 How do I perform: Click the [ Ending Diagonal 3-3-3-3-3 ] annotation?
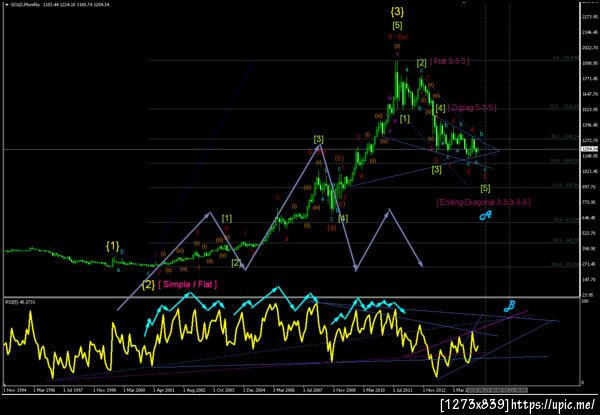coord(483,202)
